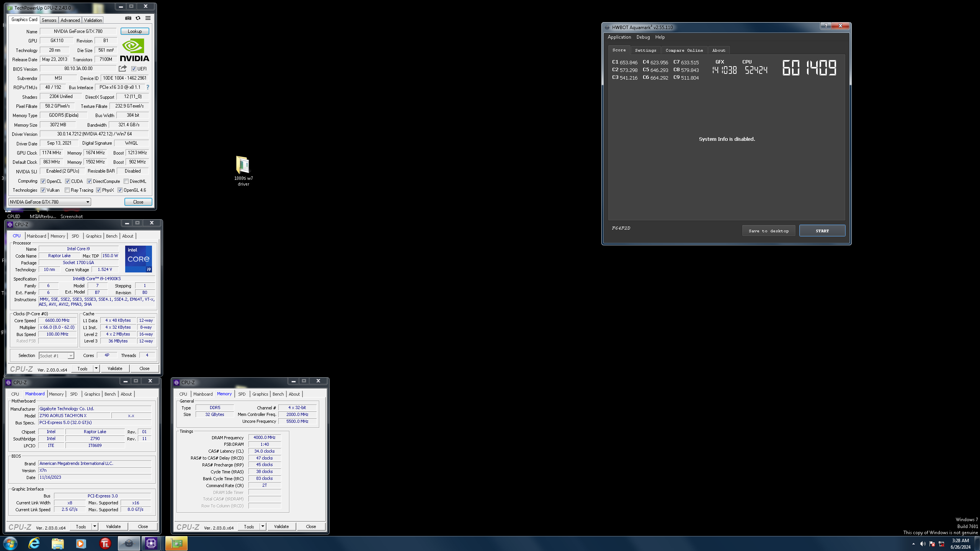Switch to the GPU-Z Sensors tab

(x=49, y=20)
